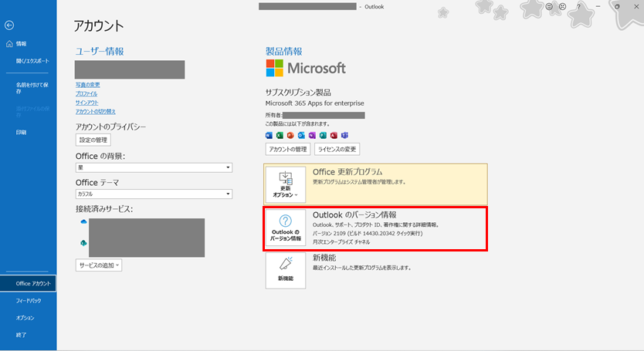Screen dimensions: 644x351
Task: Click the Teams app icon
Action: (x=344, y=135)
